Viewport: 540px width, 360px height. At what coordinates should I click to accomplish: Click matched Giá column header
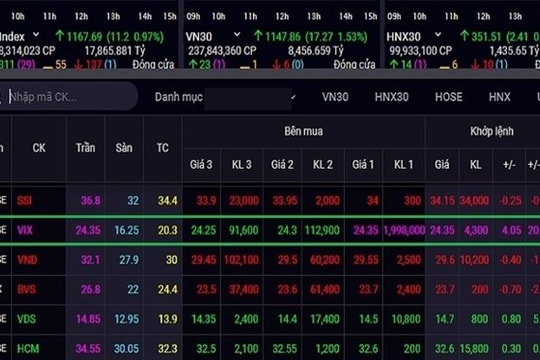coord(442,165)
